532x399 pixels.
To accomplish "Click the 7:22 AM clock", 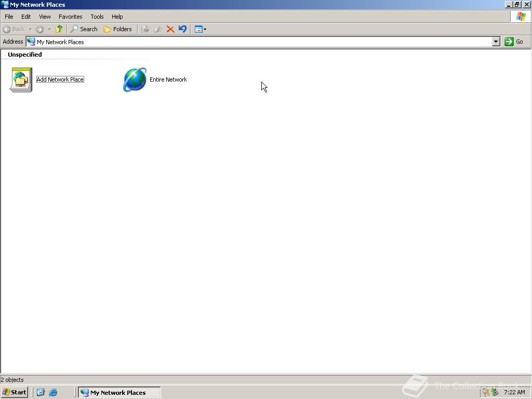I will [x=514, y=393].
